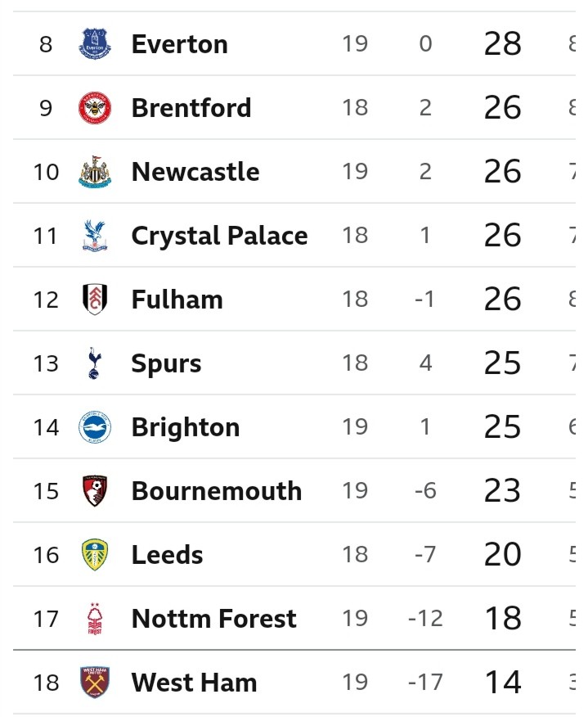
Task: Click the Nottm Forest tree crest
Action: (94, 619)
